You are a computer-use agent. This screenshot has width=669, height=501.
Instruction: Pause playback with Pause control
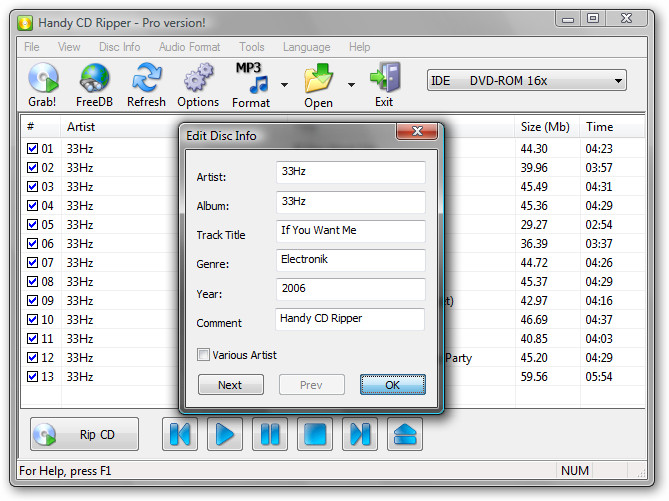coord(270,434)
